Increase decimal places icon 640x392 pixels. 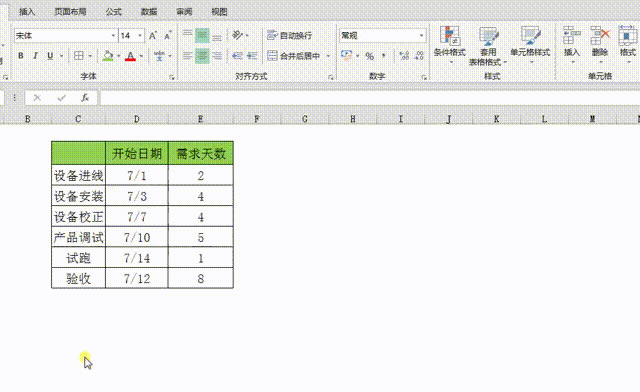pos(404,56)
